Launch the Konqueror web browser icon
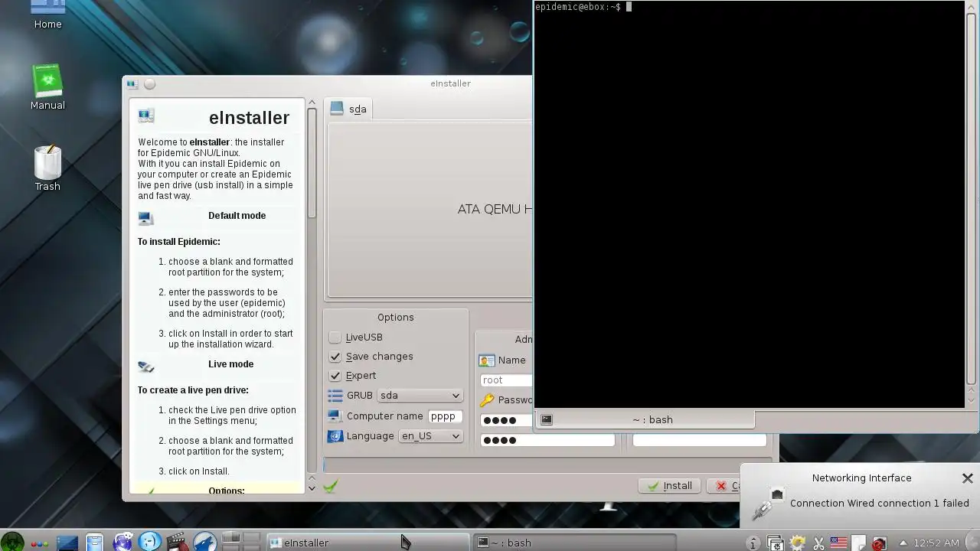 coord(122,543)
